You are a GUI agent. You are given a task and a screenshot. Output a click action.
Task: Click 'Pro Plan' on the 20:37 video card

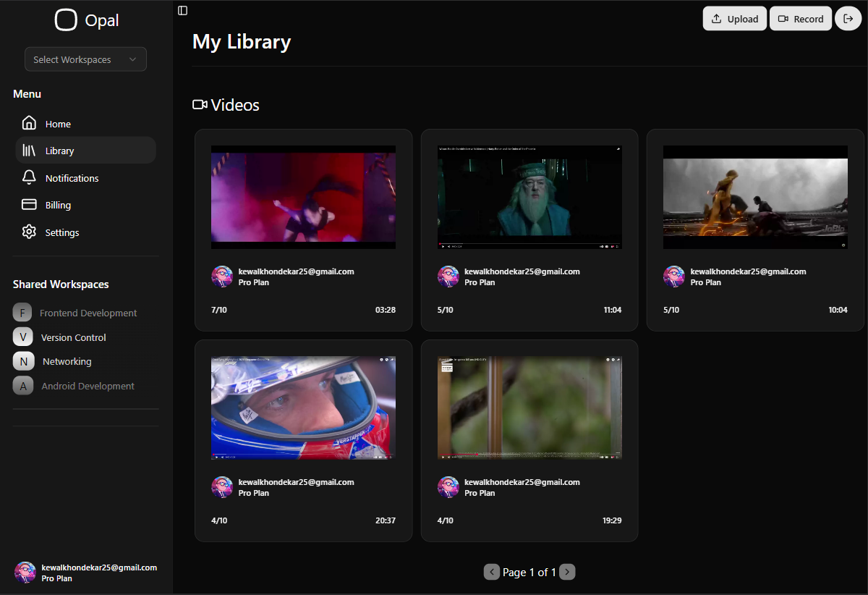point(254,493)
